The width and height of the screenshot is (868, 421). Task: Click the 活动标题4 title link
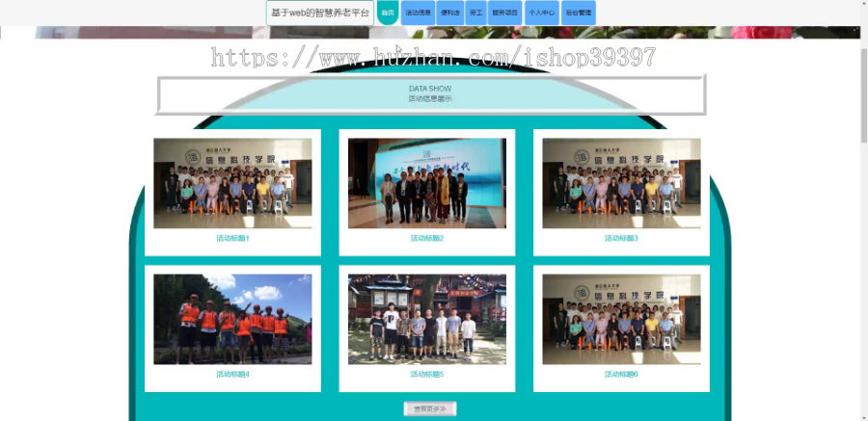[x=232, y=375]
